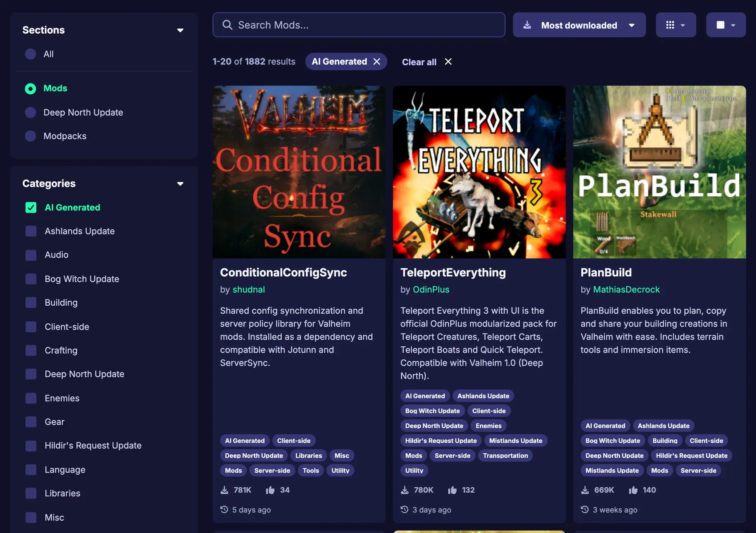This screenshot has height=533, width=756.
Task: Open the TeleportEverything thumbnail image
Action: [479, 172]
